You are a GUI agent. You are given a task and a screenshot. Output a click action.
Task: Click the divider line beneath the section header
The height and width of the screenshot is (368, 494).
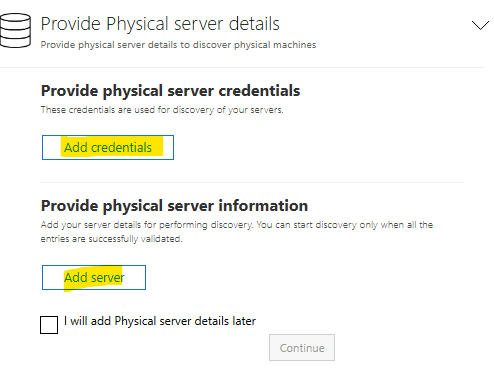[242, 67]
